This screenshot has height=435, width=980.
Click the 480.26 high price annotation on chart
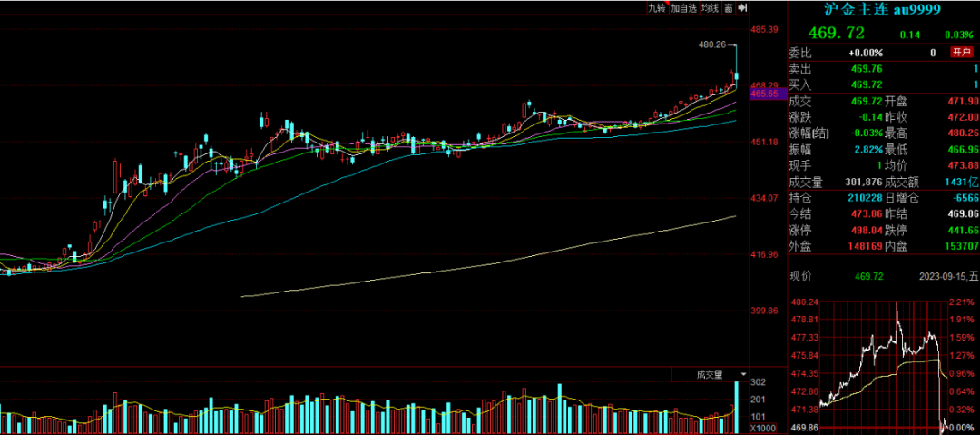(712, 44)
